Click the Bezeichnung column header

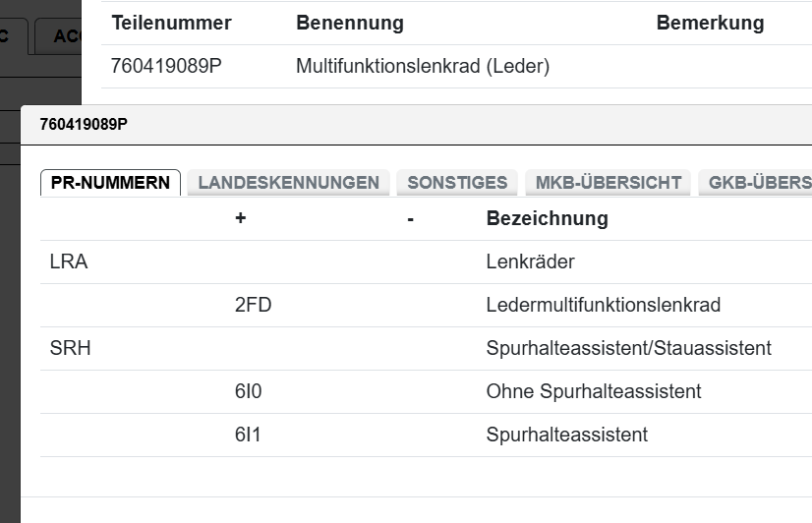coord(547,218)
